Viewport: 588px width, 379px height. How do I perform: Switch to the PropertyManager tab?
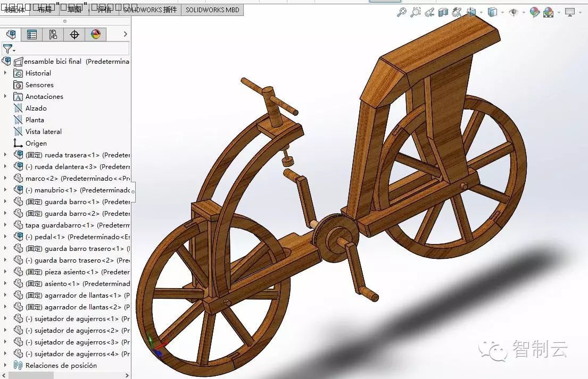point(32,35)
